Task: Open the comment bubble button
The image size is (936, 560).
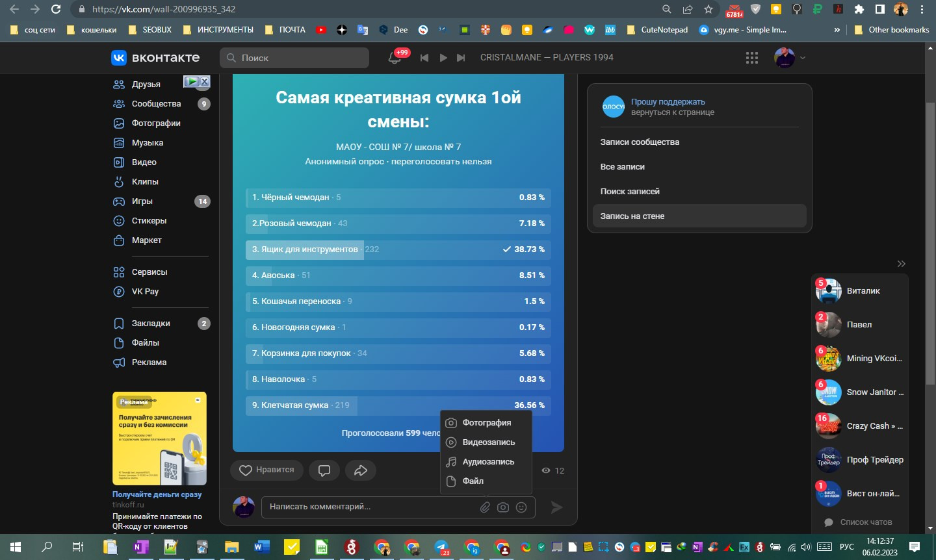Action: click(x=324, y=470)
